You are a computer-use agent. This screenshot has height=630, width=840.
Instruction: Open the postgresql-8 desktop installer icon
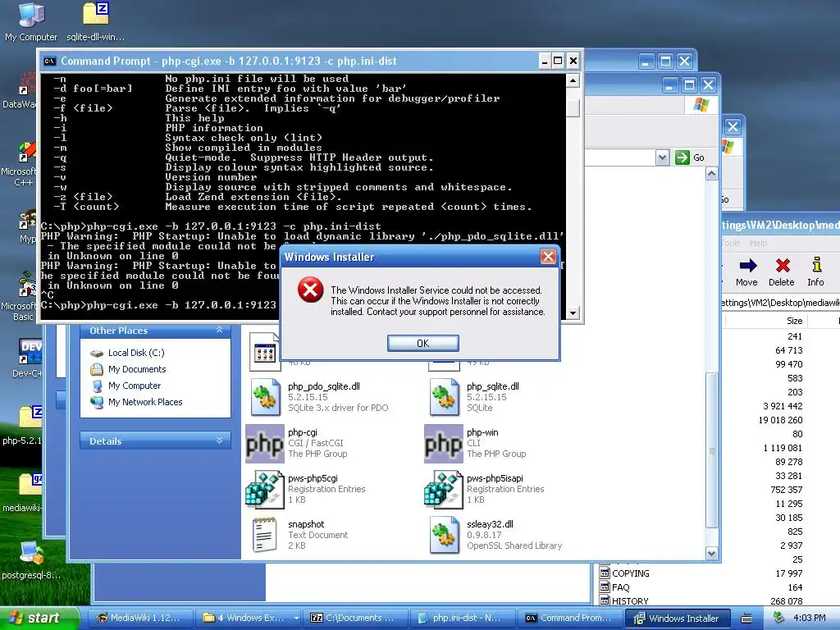(31, 560)
